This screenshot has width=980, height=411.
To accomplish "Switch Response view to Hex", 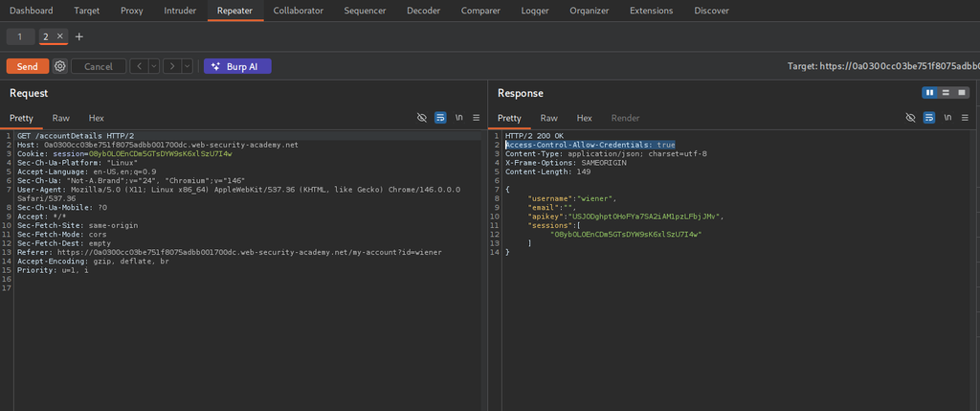I will 585,118.
